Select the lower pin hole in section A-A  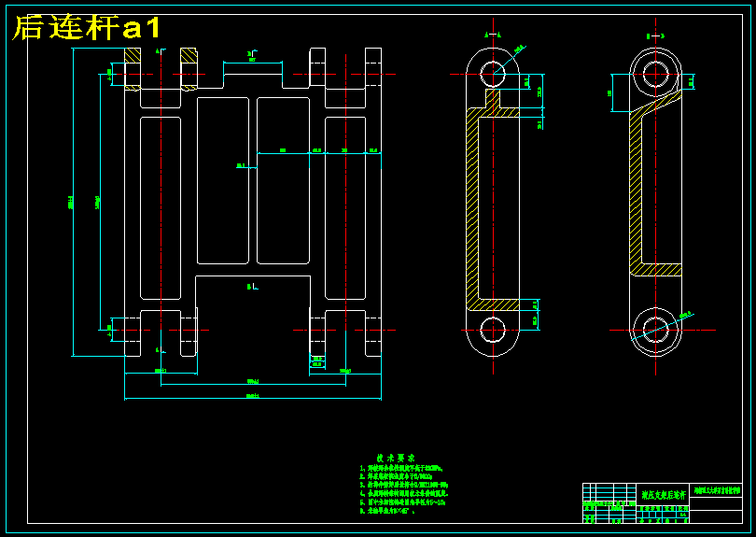tap(493, 330)
